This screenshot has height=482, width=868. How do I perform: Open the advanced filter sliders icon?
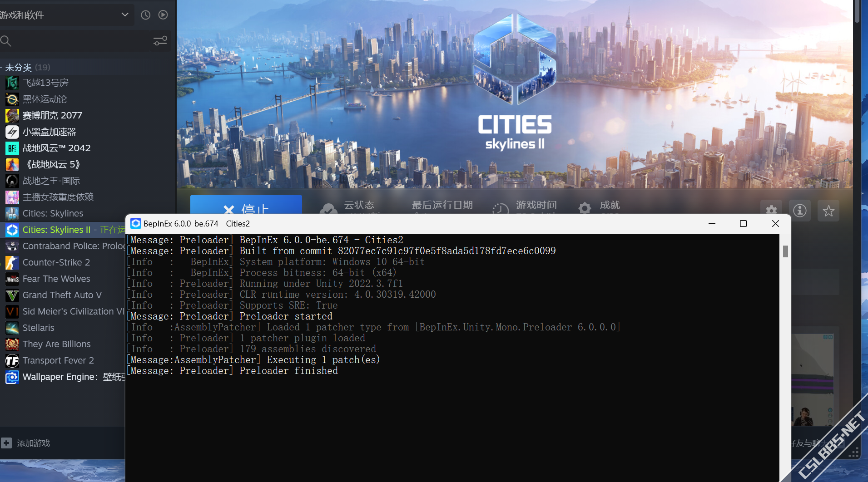coord(160,41)
